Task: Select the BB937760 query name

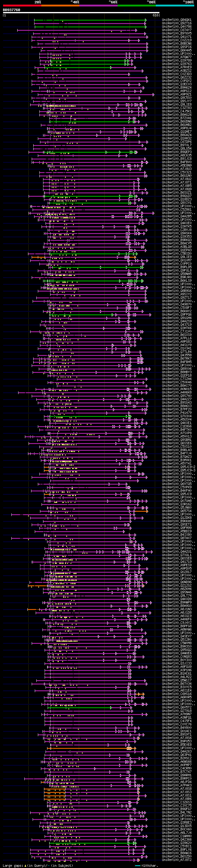Action: pos(11,10)
